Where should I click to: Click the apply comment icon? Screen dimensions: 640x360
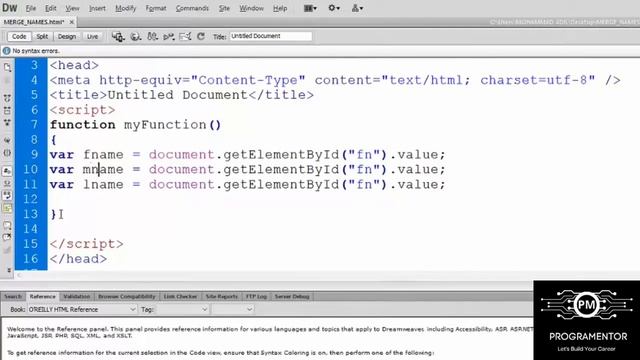point(7,225)
